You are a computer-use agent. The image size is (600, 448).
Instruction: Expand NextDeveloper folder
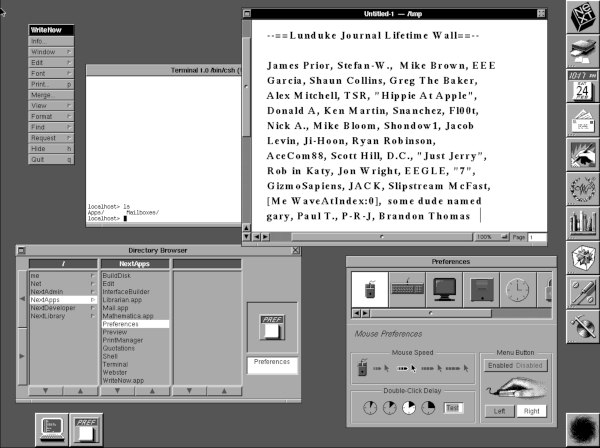63,308
